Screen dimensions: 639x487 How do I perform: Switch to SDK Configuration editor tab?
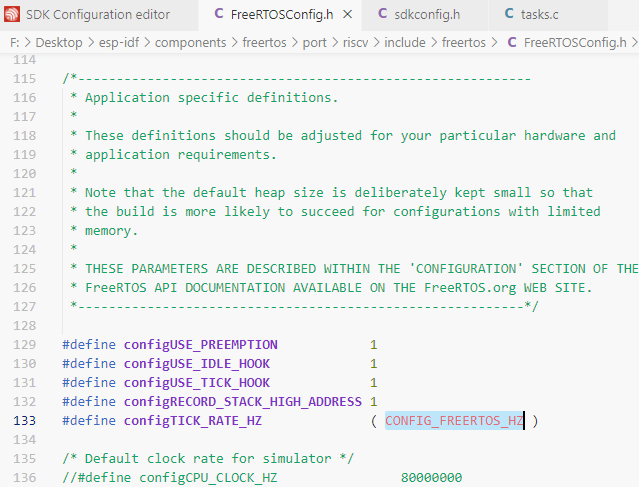99,15
